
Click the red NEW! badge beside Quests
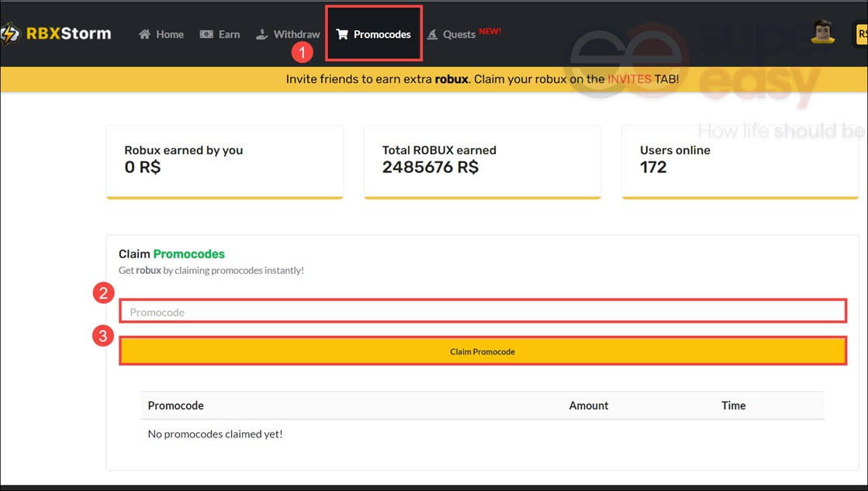coord(490,32)
